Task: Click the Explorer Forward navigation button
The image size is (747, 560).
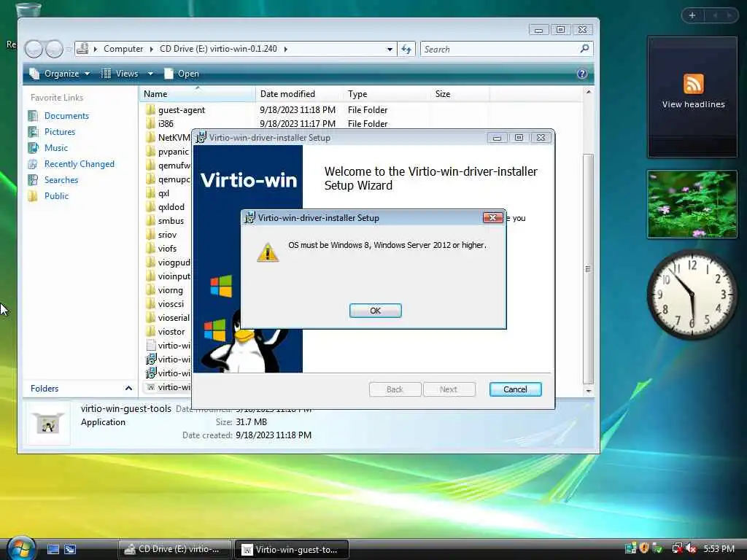Action: tap(54, 49)
